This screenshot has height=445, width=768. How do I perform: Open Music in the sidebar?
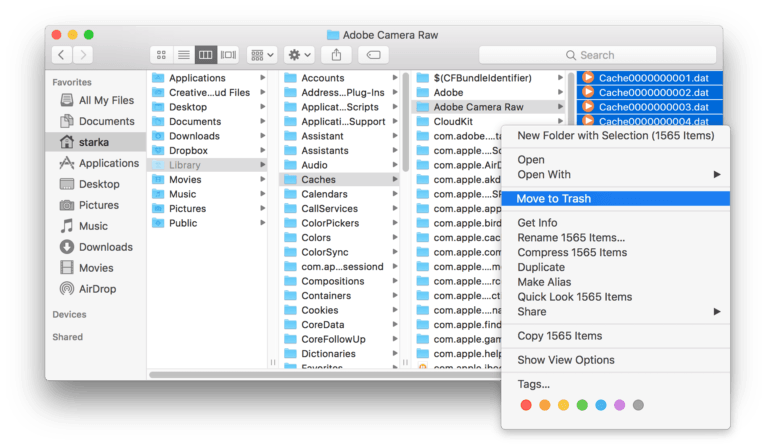tap(96, 226)
